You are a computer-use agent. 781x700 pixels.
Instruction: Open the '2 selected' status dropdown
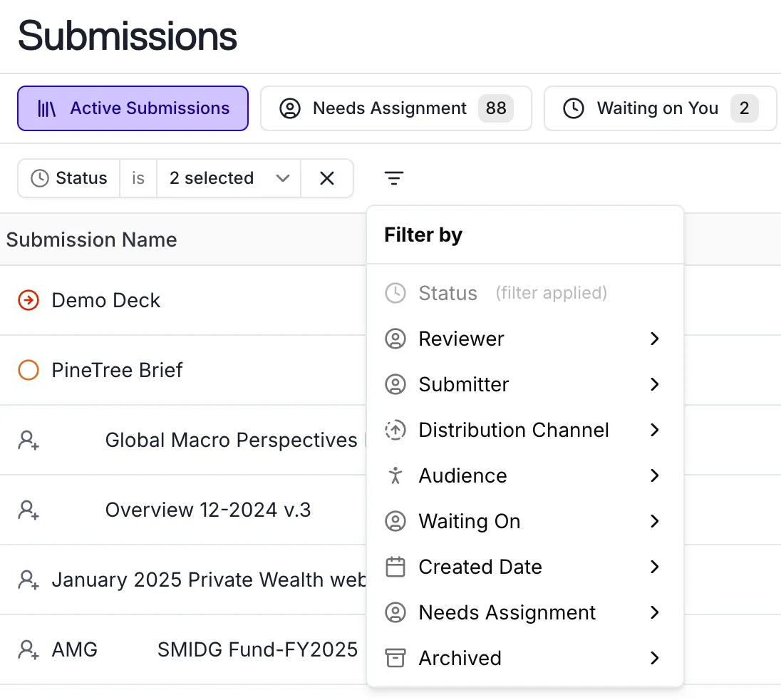[229, 178]
